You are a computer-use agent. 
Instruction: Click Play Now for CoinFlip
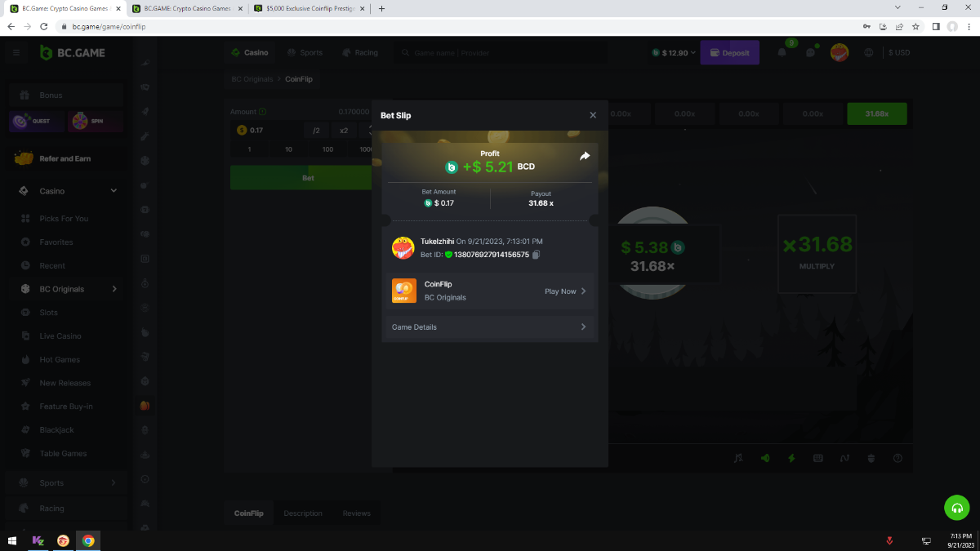coord(565,291)
